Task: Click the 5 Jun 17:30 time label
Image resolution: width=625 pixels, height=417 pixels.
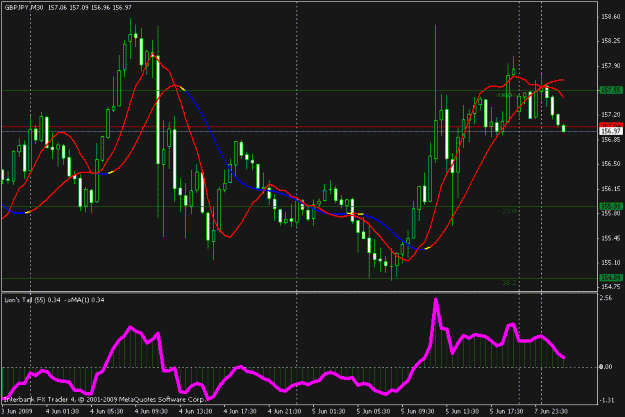Action: (507, 411)
